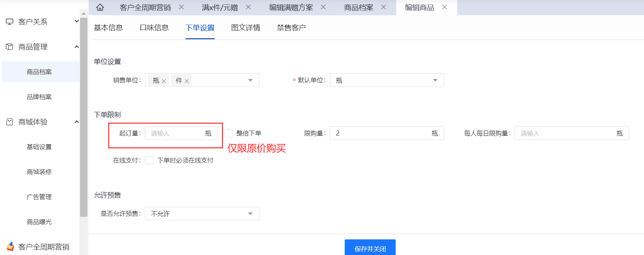This screenshot has width=644, height=255.
Task: Check 下单时必须在线支付 option
Action: tap(149, 160)
